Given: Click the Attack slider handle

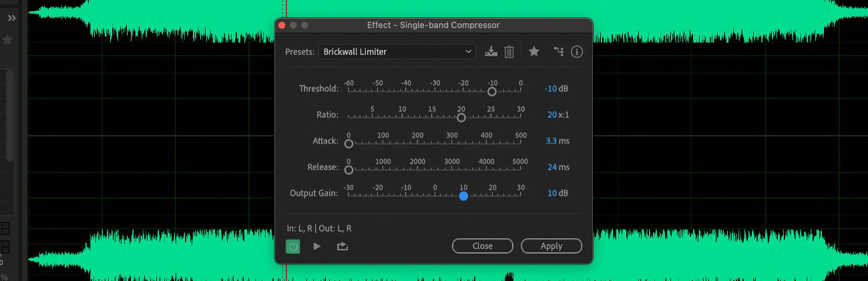Looking at the screenshot, I should tap(349, 144).
